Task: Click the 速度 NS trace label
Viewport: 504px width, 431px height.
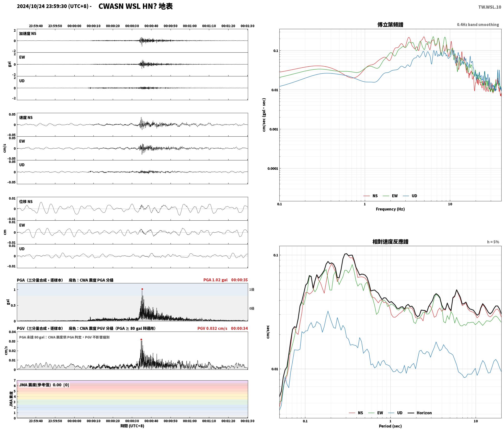Action: click(x=26, y=118)
